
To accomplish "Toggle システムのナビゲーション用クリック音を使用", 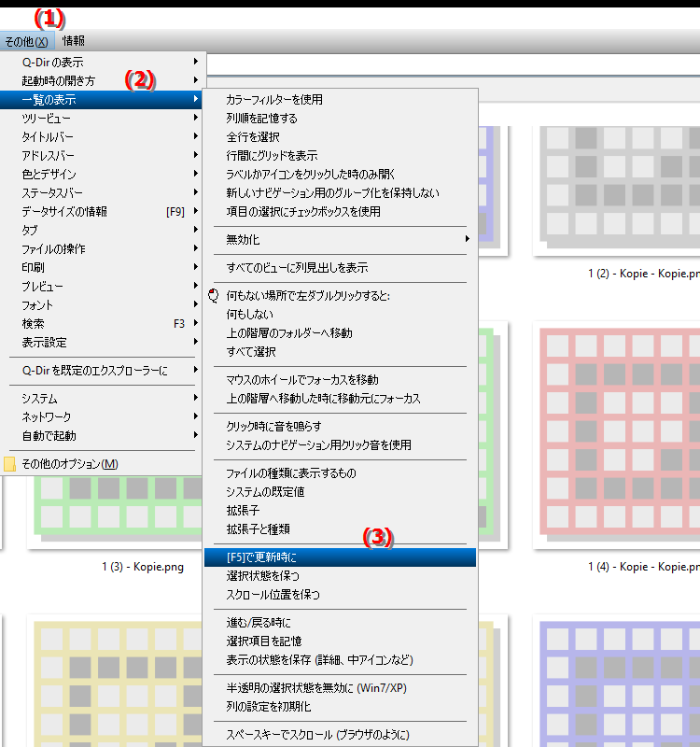I will point(340,444).
